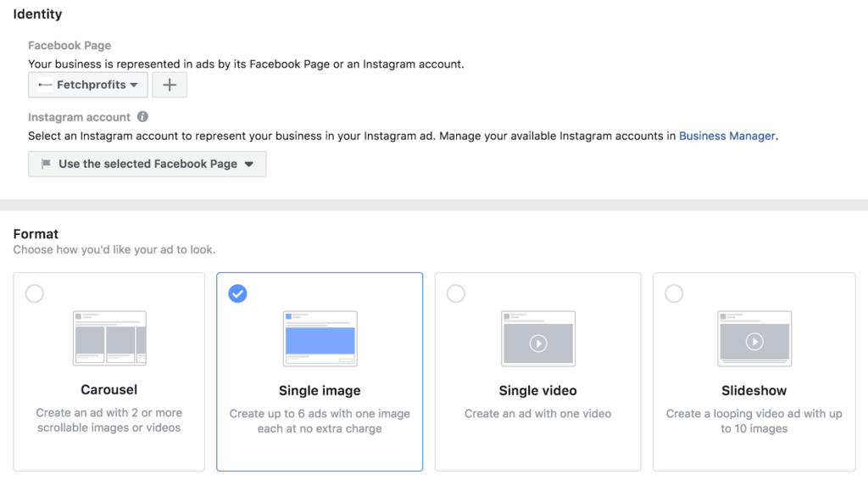Click the checked Single image radio button
868x480 pixels.
pyautogui.click(x=237, y=293)
